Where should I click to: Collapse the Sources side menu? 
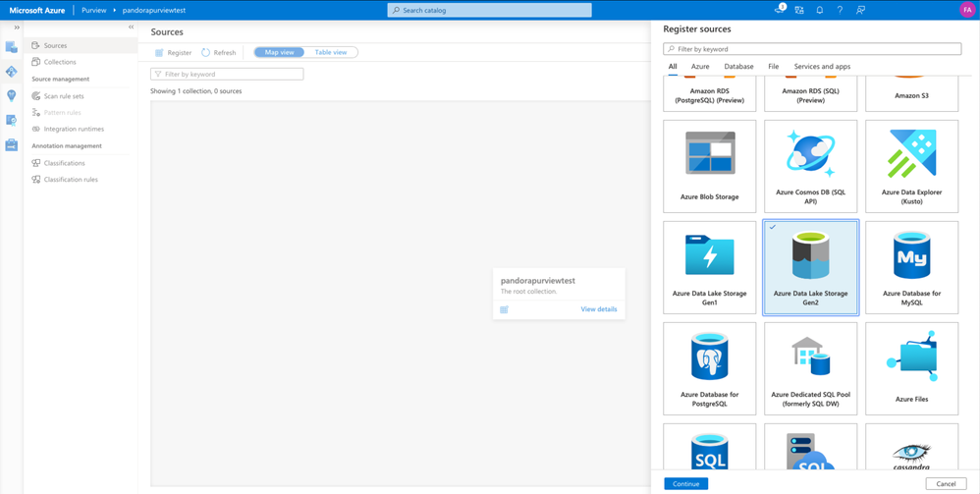(x=131, y=27)
